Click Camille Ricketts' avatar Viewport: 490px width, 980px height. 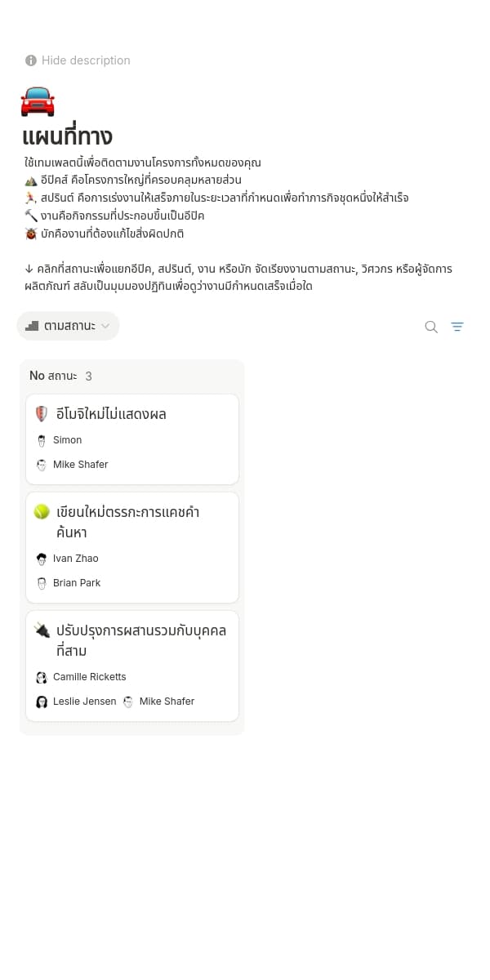point(42,677)
